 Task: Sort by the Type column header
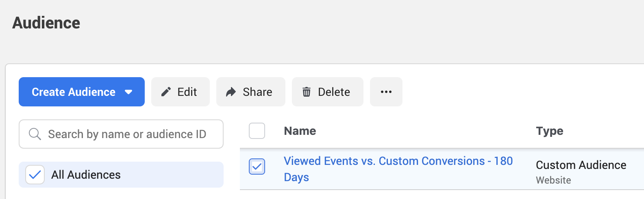tap(550, 131)
